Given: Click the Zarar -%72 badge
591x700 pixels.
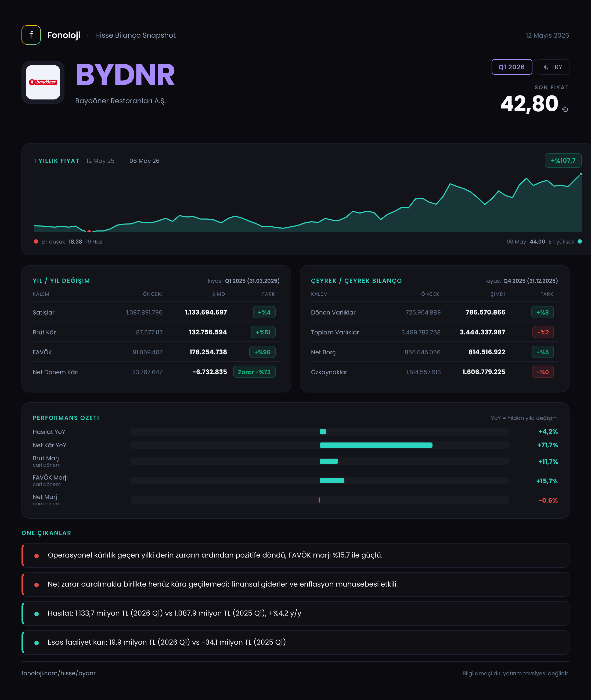Looking at the screenshot, I should [254, 372].
